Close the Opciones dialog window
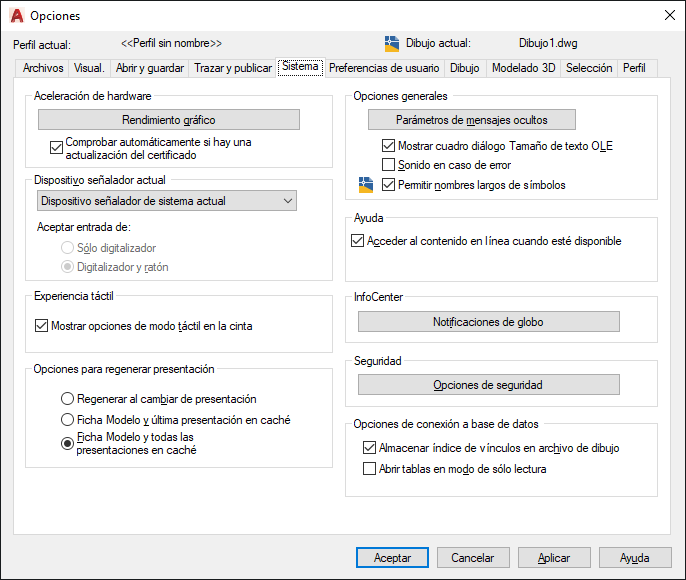 [x=668, y=16]
